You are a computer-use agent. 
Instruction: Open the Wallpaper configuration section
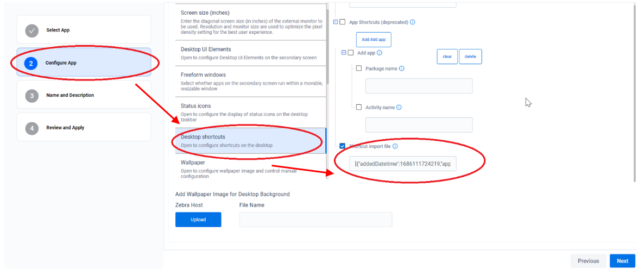[250, 169]
